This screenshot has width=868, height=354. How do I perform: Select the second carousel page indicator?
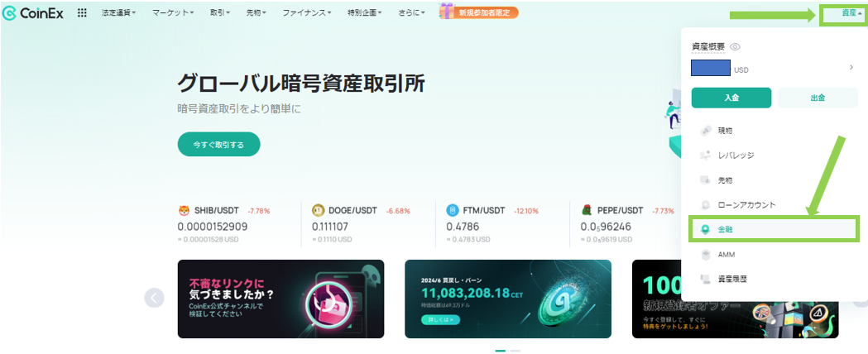[515, 351]
